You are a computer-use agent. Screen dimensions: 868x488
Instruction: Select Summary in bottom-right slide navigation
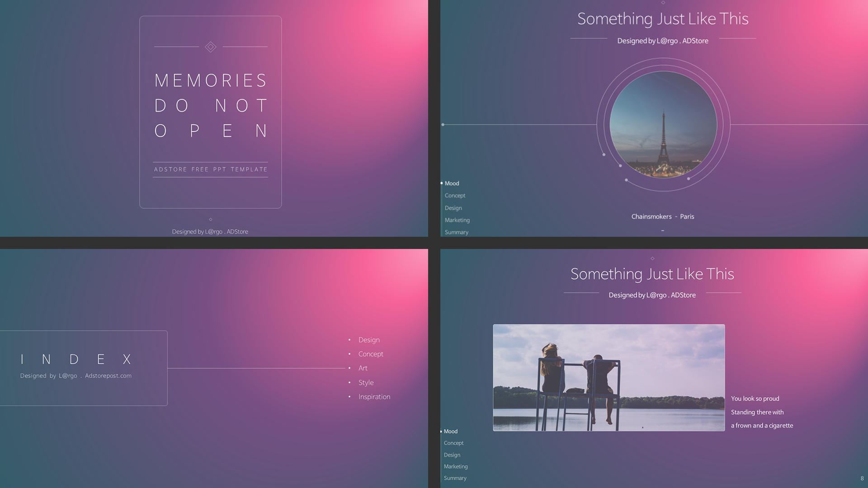pyautogui.click(x=455, y=478)
